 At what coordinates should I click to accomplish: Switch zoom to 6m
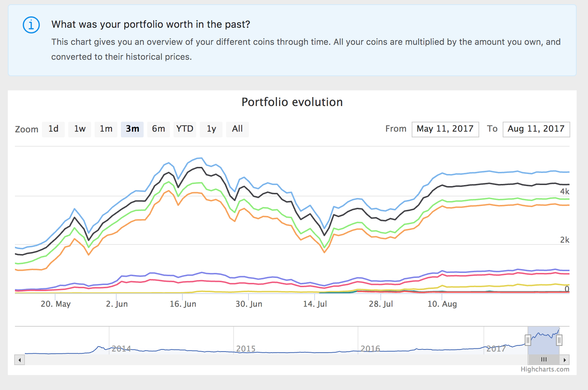(x=159, y=129)
